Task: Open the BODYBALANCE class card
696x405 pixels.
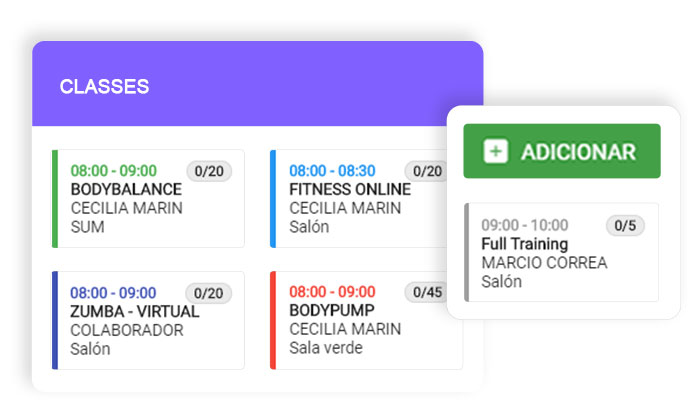Action: pos(148,199)
